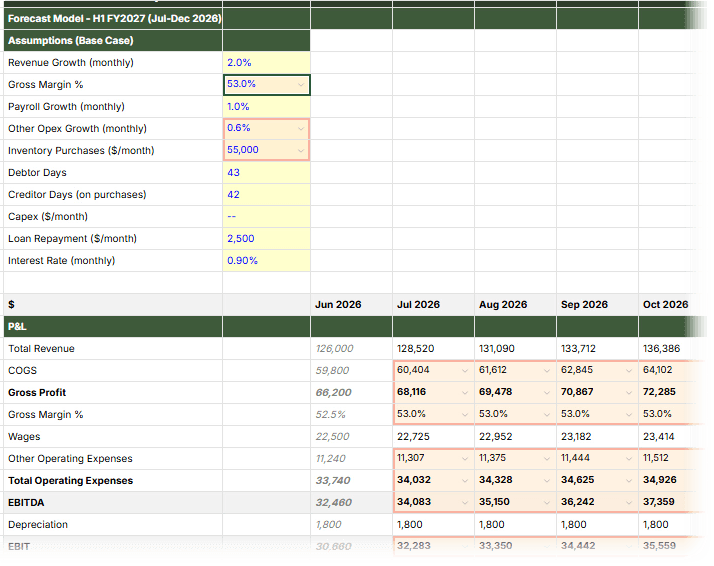Open dropdown arrow on Aug 2026 EBITDA cell
This screenshot has width=714, height=566.
(546, 503)
